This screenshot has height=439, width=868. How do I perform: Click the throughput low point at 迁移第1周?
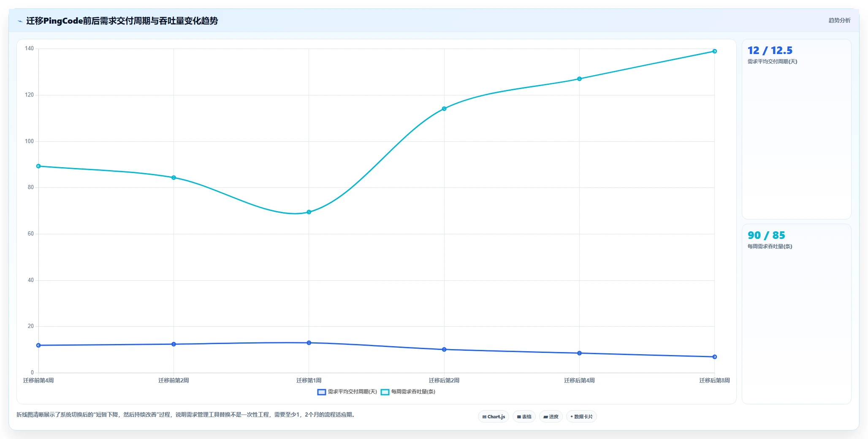(x=309, y=212)
